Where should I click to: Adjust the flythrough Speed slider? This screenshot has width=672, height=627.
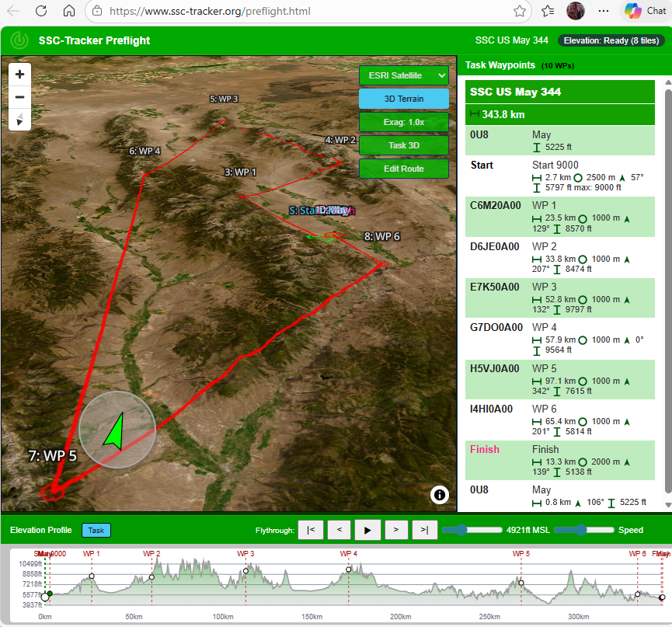pos(583,530)
